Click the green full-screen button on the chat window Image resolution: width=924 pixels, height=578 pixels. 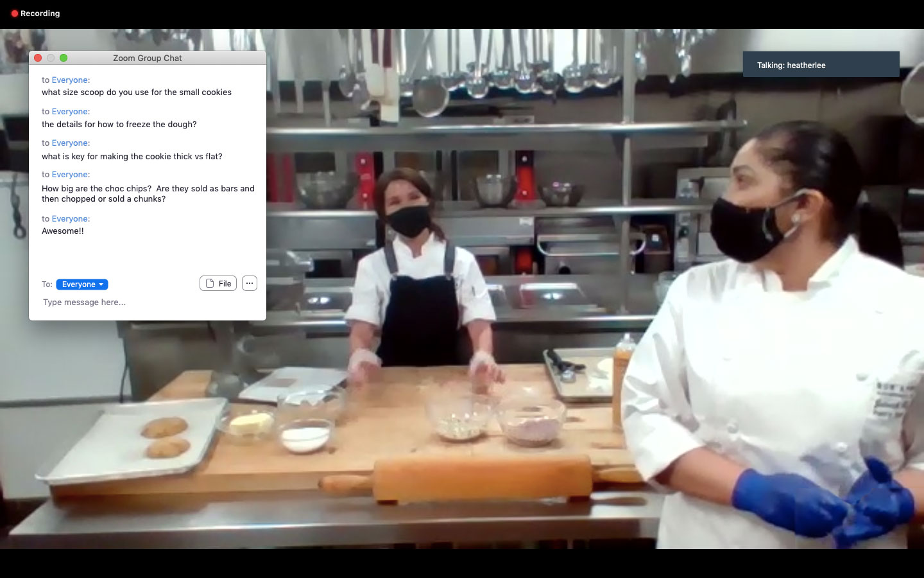[x=64, y=58]
